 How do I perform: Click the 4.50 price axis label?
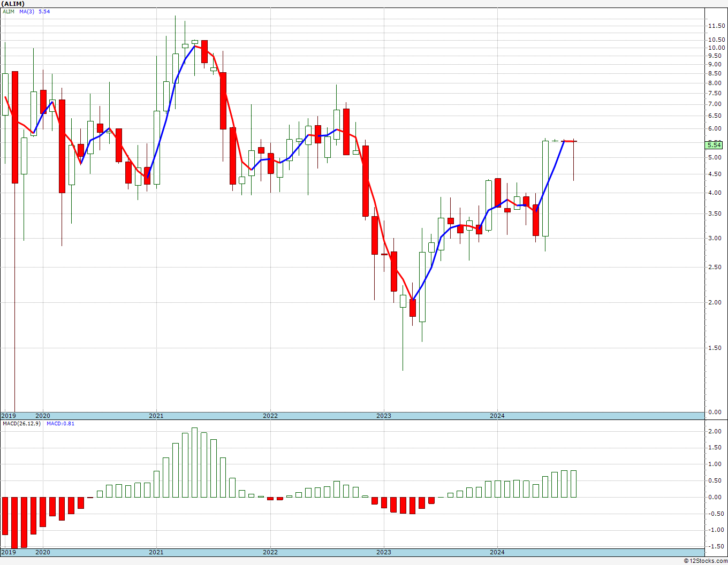click(716, 174)
